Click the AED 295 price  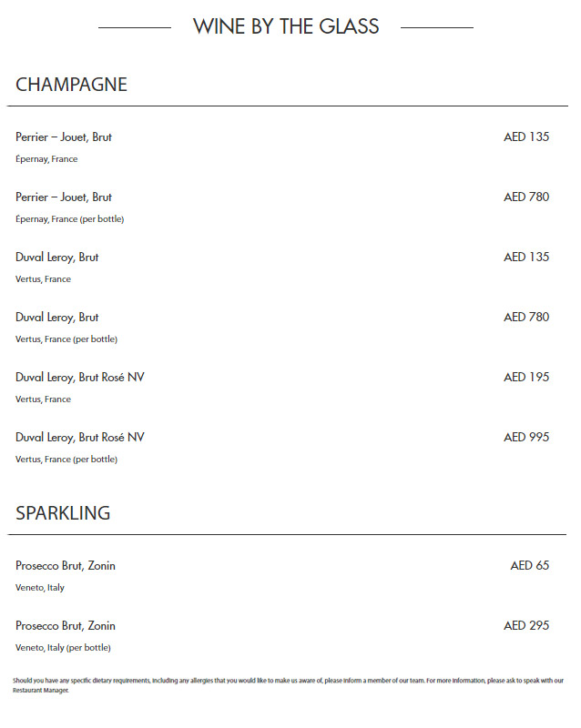[x=526, y=626]
